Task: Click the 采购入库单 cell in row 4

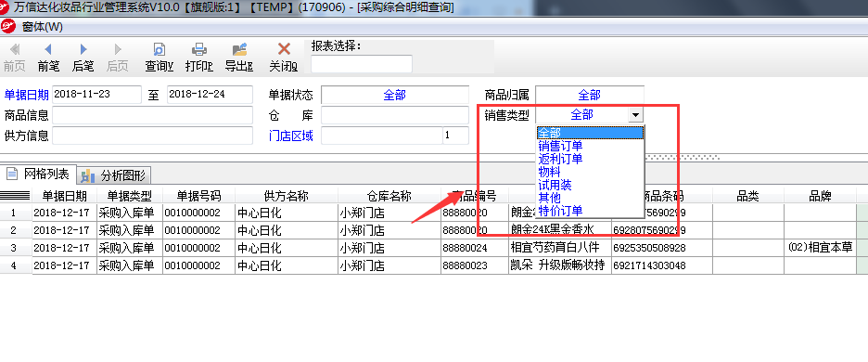Action: 130,265
